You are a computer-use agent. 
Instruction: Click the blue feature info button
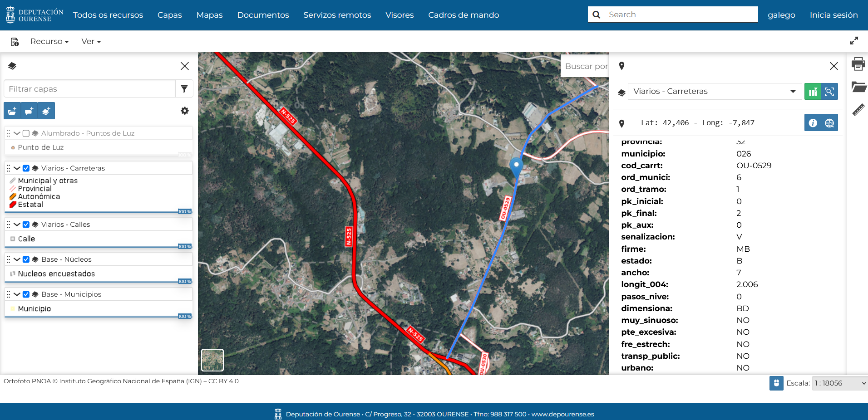click(x=813, y=123)
